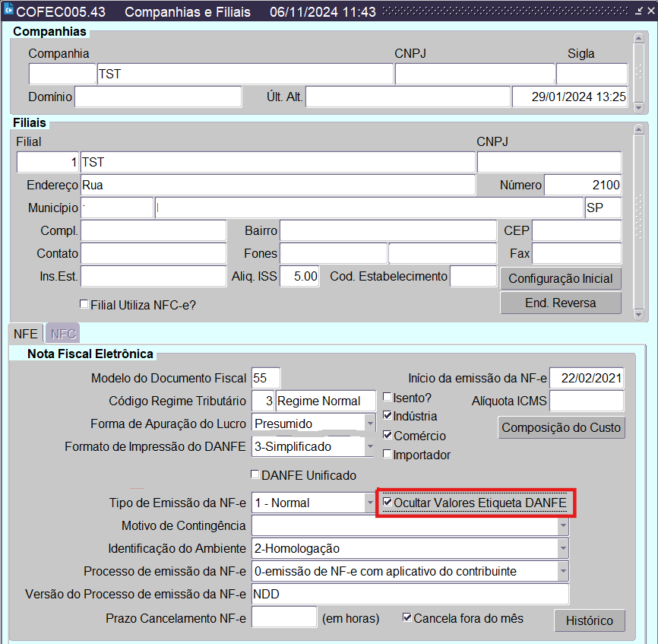The height and width of the screenshot is (644, 658).
Task: Expand Forma de Apuração do Lucro list
Action: tap(369, 423)
